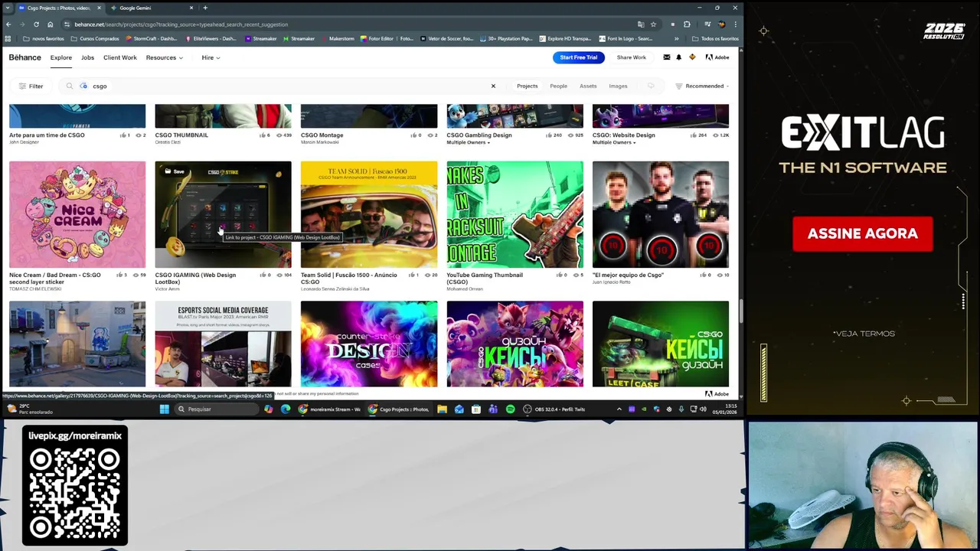Screen dimensions: 980x551
Task: Click the browser reload icon
Action: 35,24
